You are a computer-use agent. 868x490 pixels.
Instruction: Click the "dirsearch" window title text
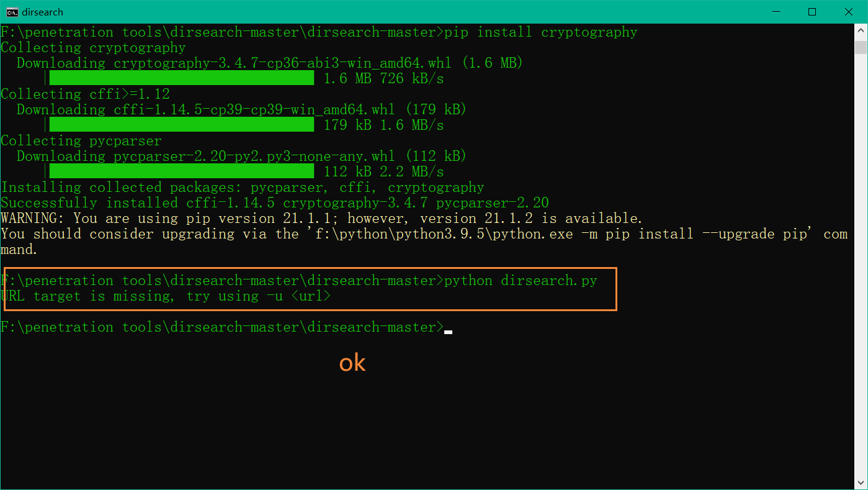42,12
